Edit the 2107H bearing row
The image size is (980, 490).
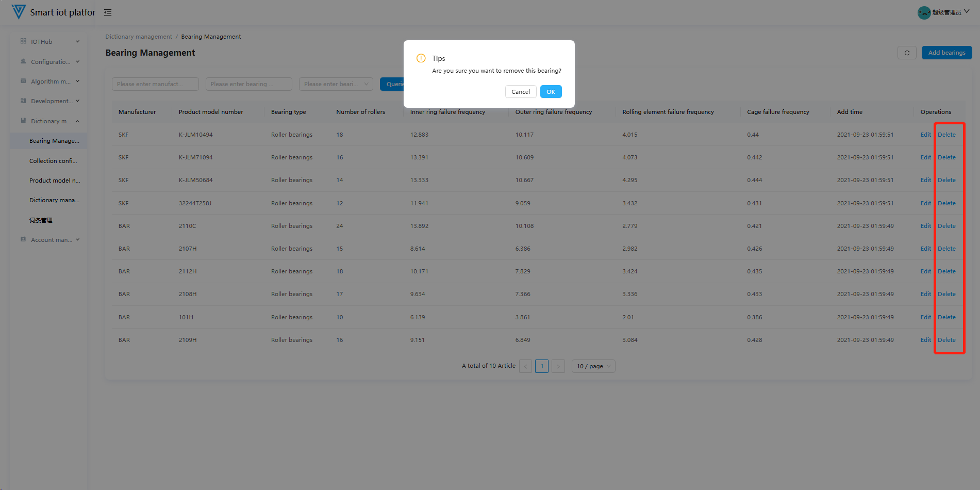click(926, 249)
